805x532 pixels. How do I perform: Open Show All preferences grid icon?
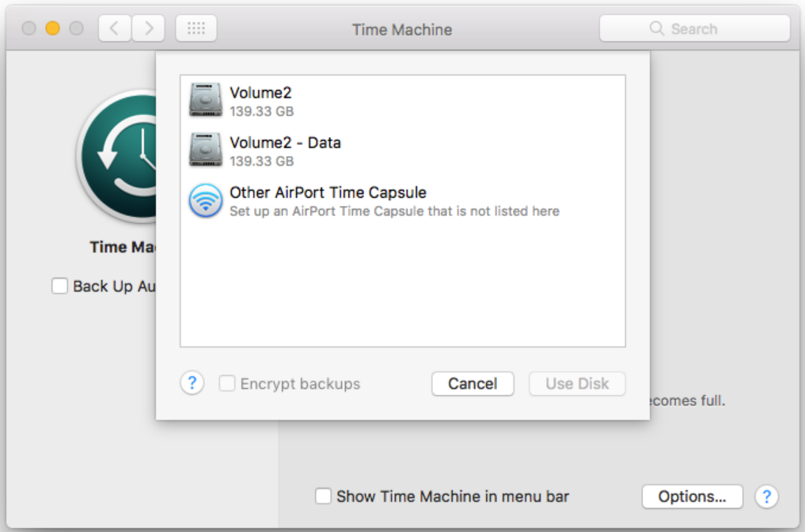(195, 28)
